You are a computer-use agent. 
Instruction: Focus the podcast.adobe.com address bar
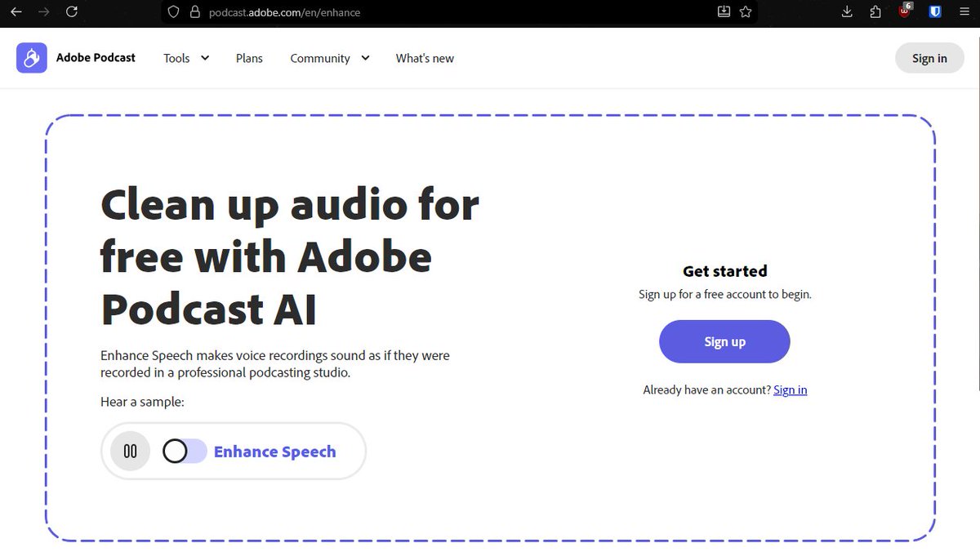(457, 12)
